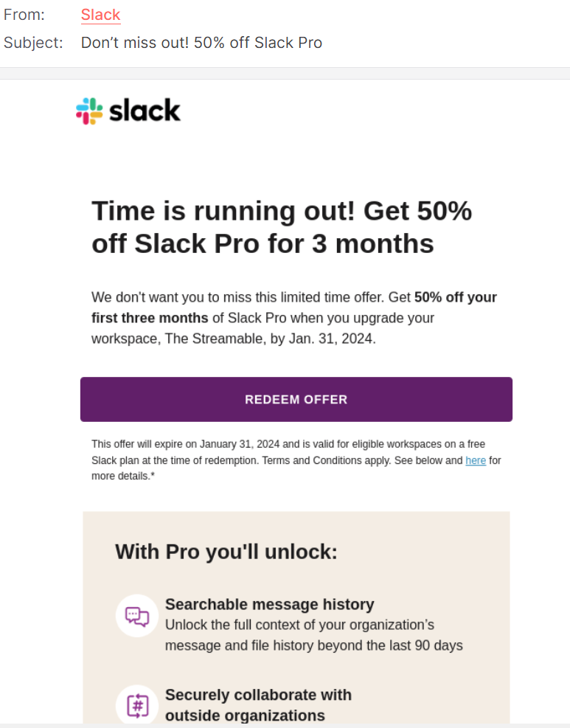This screenshot has height=728, width=570.
Task: Open the 'here' terms link
Action: tap(476, 460)
